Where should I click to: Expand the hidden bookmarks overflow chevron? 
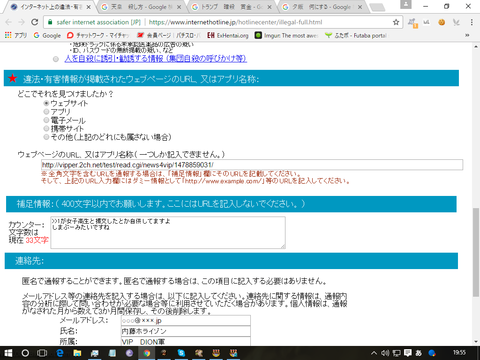pos(467,35)
